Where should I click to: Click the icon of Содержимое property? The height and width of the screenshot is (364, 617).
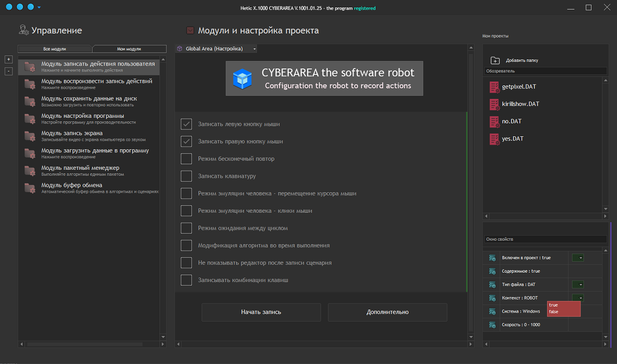coord(492,271)
